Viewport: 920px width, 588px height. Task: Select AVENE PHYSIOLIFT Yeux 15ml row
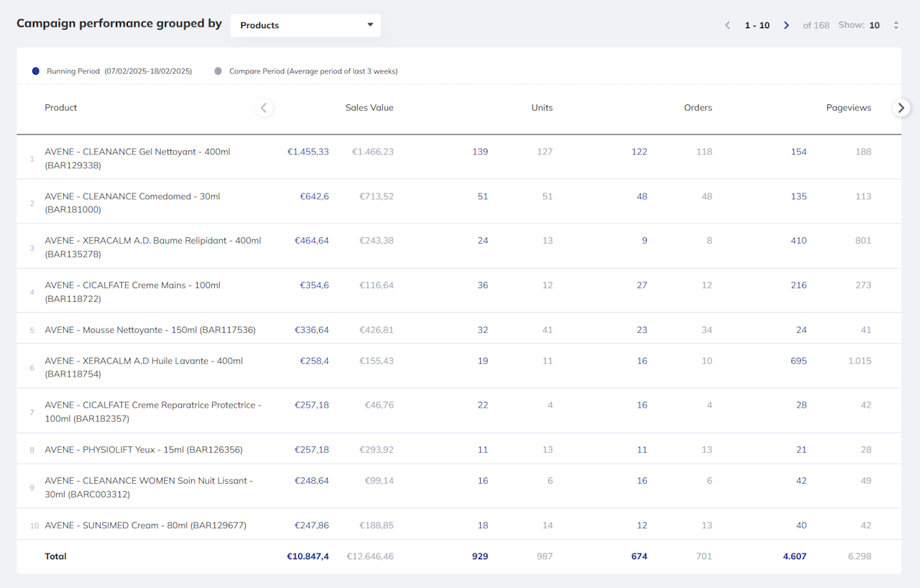(143, 450)
